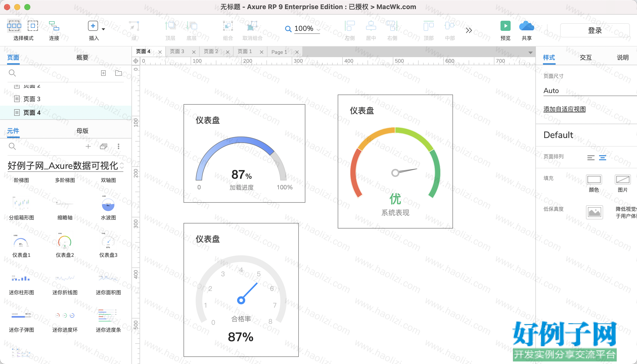Image resolution: width=637 pixels, height=364 pixels.
Task: Select the 迷你折线图 widget thumbnail
Action: 65,278
